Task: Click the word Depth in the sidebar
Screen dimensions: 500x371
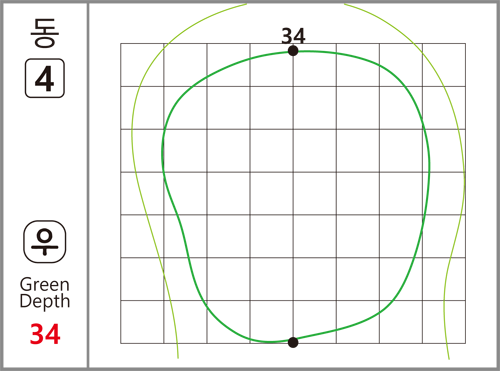Action: point(45,301)
